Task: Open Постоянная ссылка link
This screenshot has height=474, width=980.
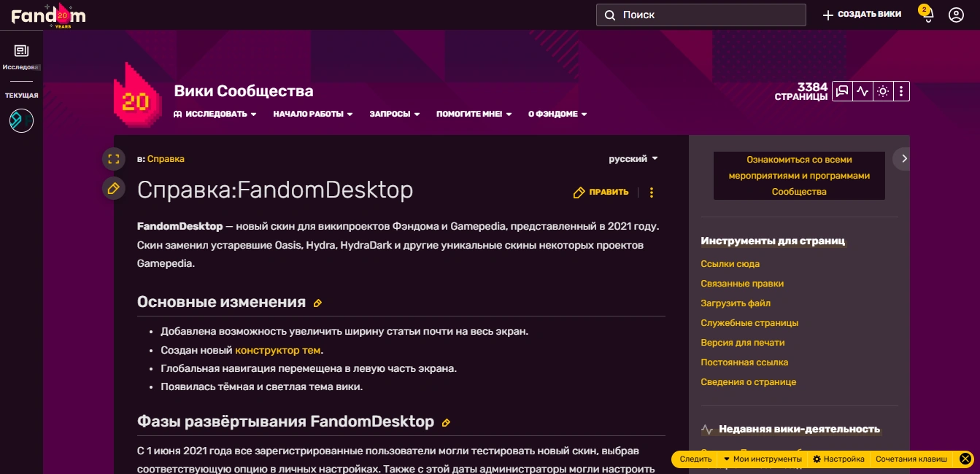Action: pyautogui.click(x=744, y=362)
